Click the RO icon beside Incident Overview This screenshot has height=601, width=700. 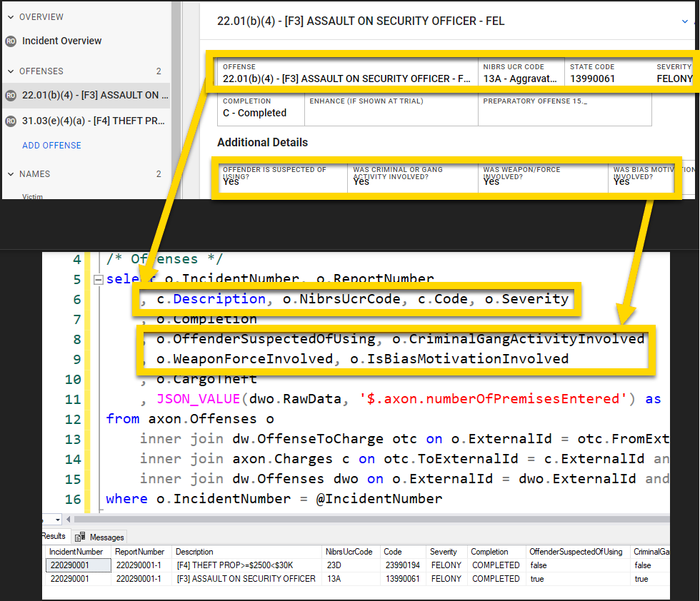pyautogui.click(x=10, y=41)
